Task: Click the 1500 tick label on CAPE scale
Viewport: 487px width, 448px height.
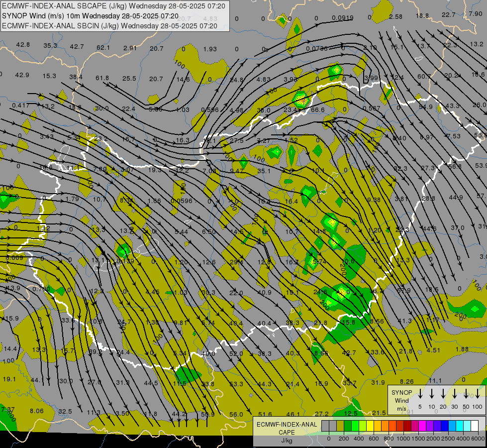Action: (418, 439)
